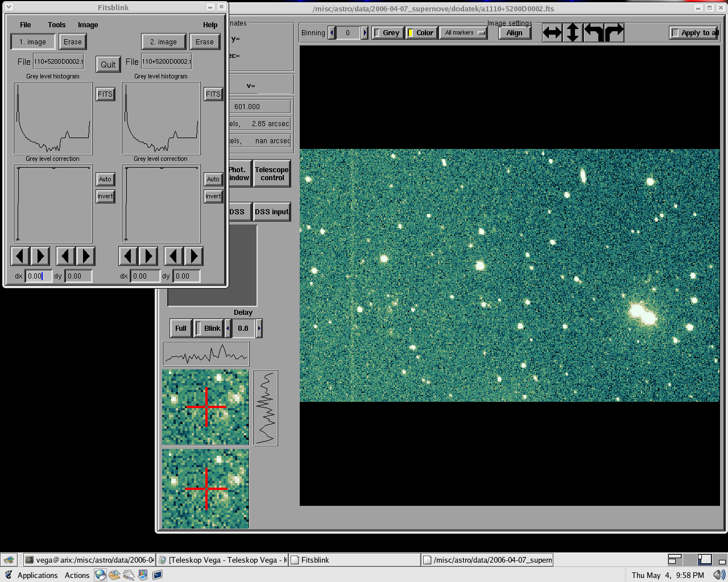Launch terminal from panel icon
Image resolution: width=728 pixels, height=582 pixels.
pos(157,575)
